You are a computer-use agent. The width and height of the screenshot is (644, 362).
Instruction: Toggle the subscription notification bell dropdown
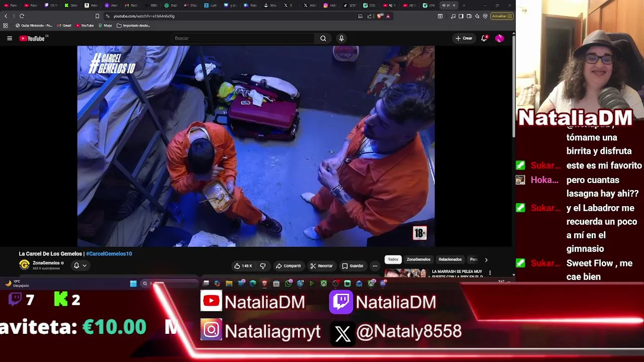coord(80,265)
